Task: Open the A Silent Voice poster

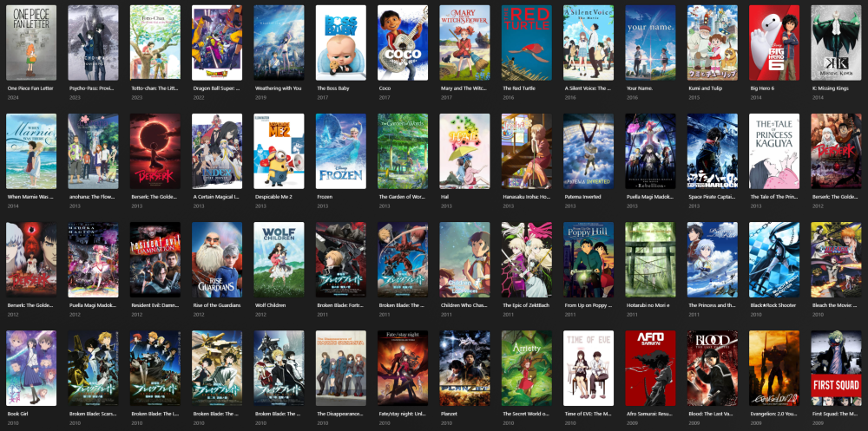Action: pyautogui.click(x=589, y=42)
